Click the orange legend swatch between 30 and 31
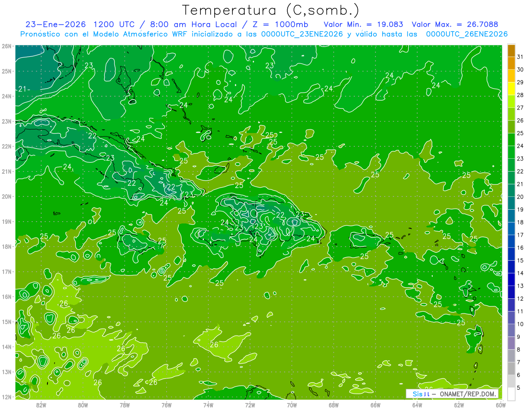This screenshot has height=411, width=532. 511,63
